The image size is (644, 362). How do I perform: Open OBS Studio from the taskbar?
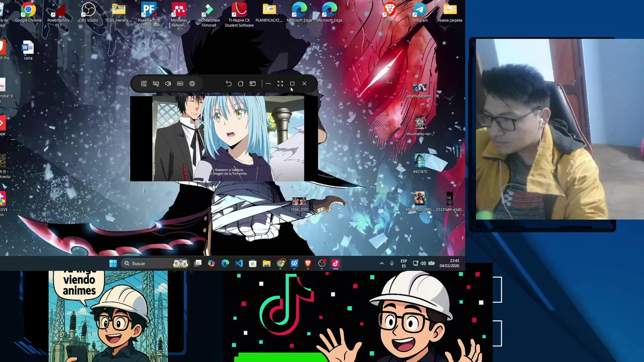coord(322,263)
